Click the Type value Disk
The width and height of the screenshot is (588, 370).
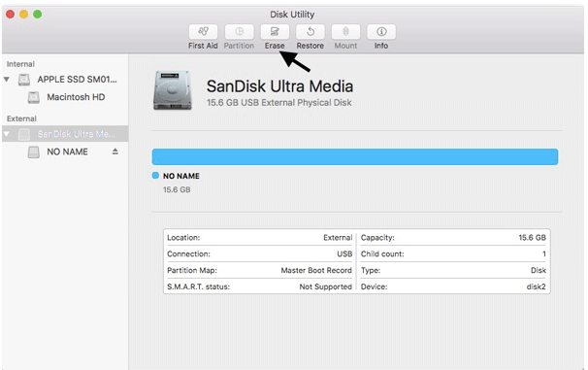[539, 270]
